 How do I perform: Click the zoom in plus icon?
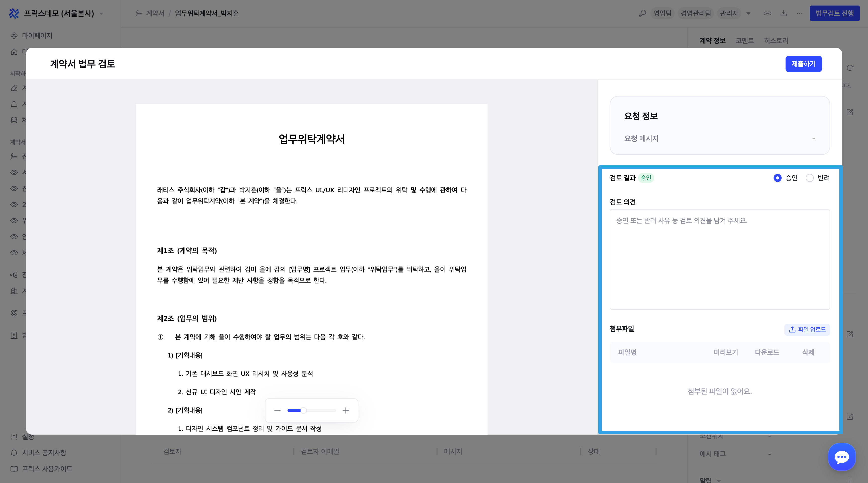tap(346, 410)
